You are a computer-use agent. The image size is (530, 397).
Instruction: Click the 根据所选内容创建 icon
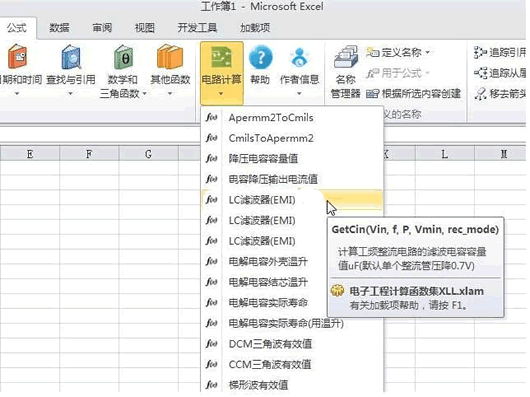(x=372, y=94)
